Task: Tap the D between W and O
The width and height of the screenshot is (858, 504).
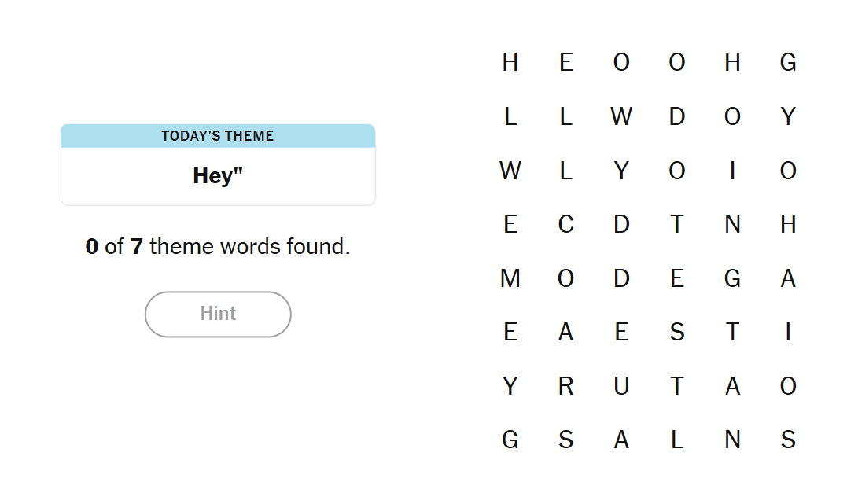Action: [677, 116]
